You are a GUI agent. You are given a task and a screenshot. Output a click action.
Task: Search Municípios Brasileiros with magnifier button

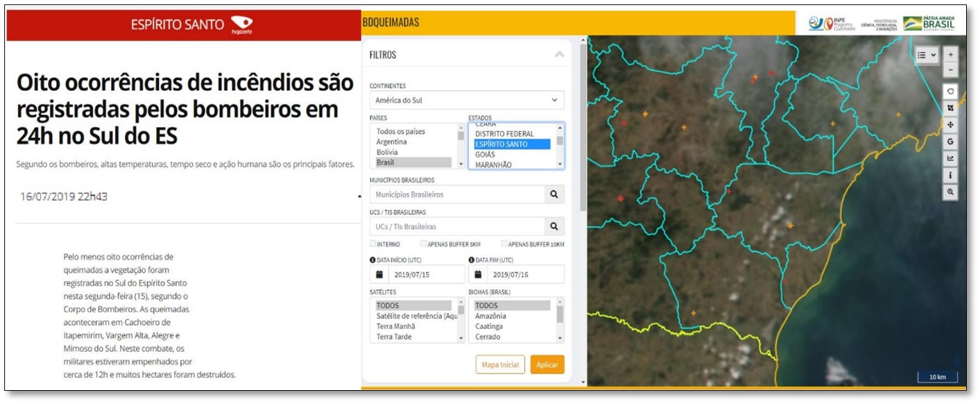coord(554,194)
